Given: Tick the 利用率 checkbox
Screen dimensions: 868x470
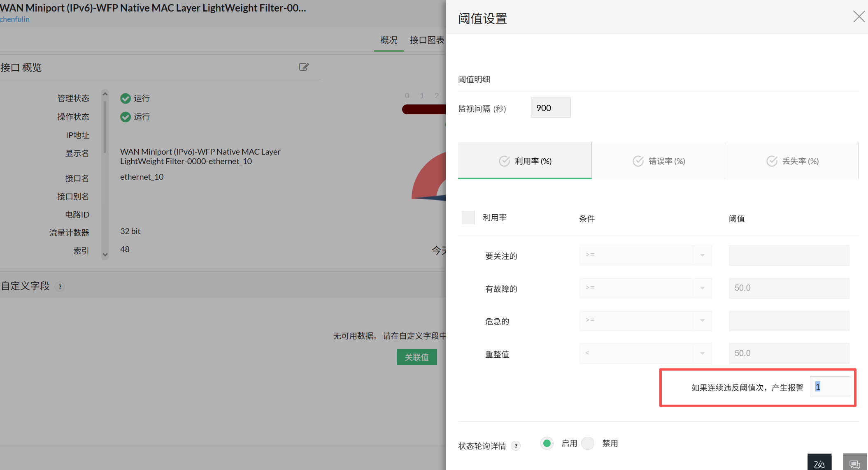Looking at the screenshot, I should 468,218.
